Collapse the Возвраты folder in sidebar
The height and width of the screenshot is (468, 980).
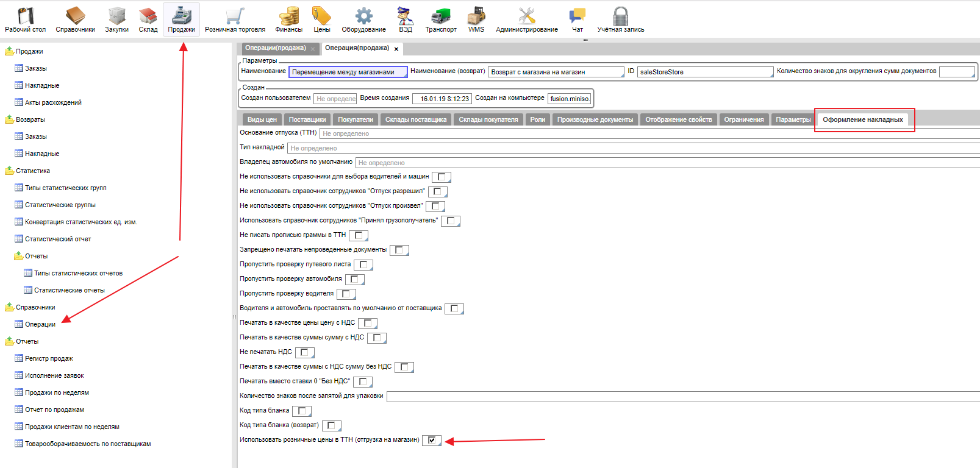(10, 120)
